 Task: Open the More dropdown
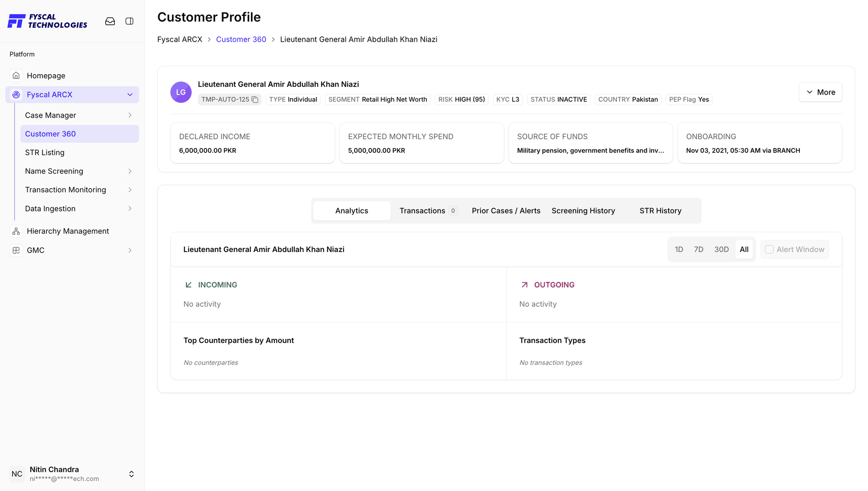820,92
